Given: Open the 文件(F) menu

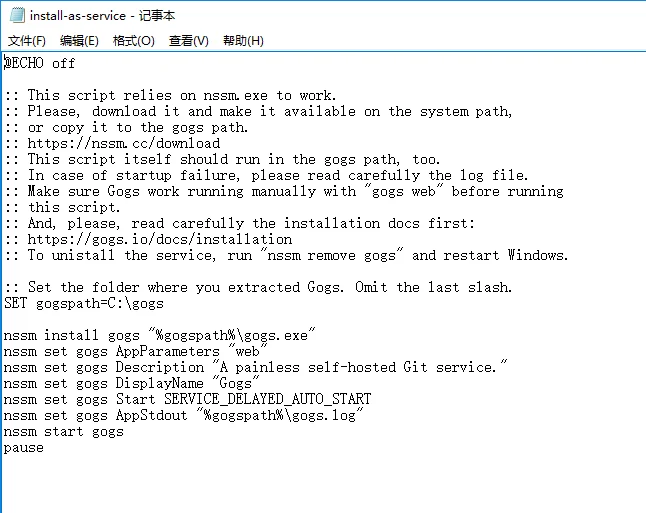Looking at the screenshot, I should click(x=26, y=41).
